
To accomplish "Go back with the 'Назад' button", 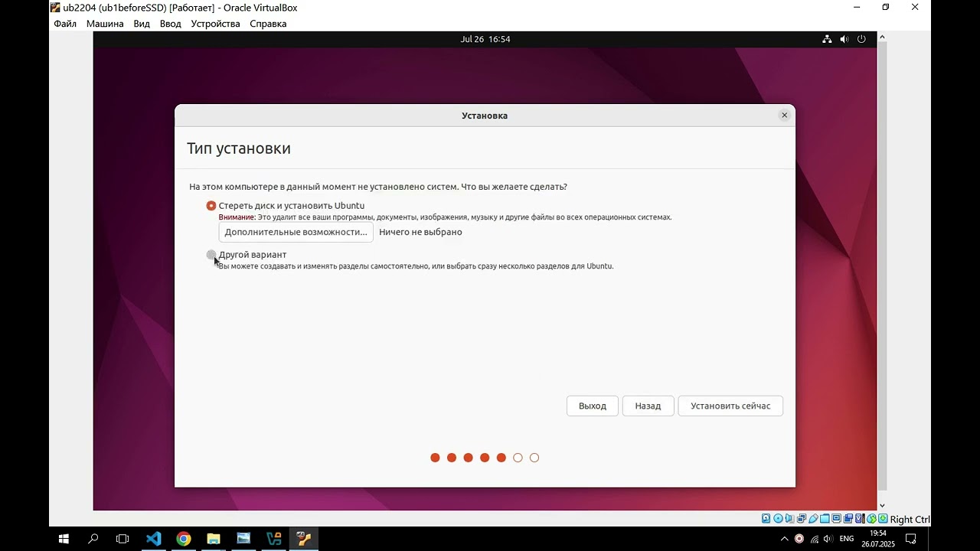I will (x=648, y=406).
